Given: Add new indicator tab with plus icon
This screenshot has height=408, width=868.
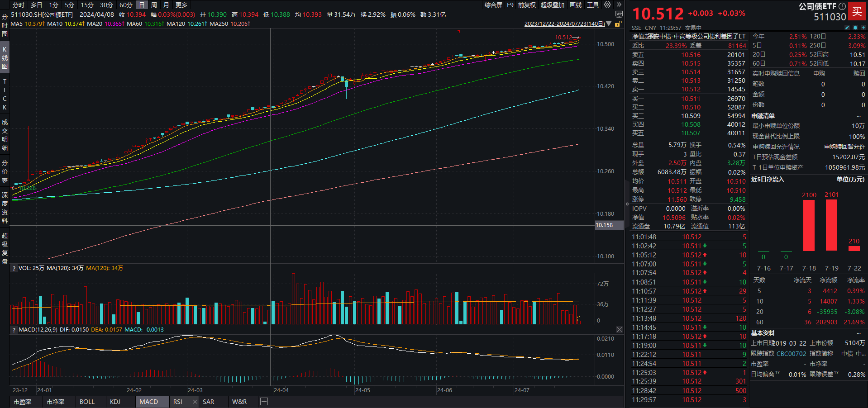Looking at the screenshot, I should point(264,402).
